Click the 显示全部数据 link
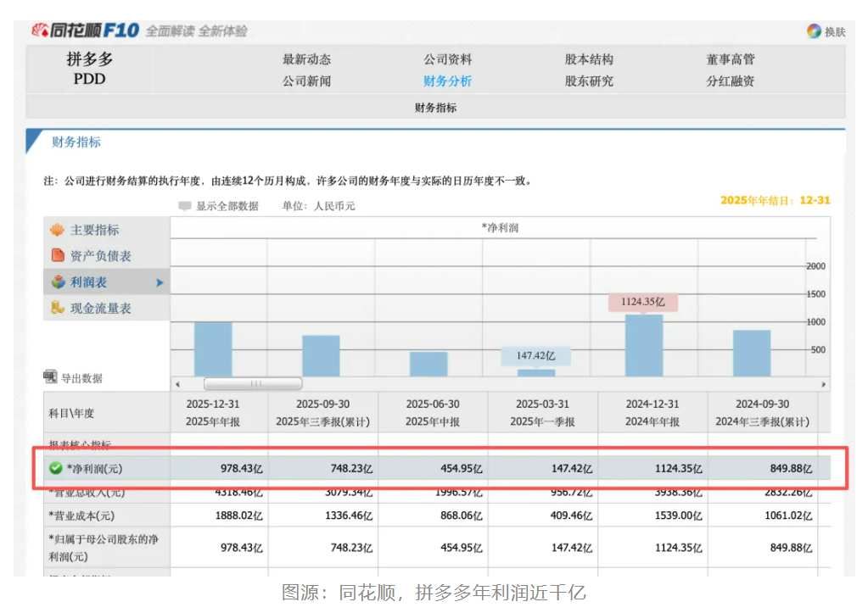The width and height of the screenshot is (868, 613). click(227, 206)
